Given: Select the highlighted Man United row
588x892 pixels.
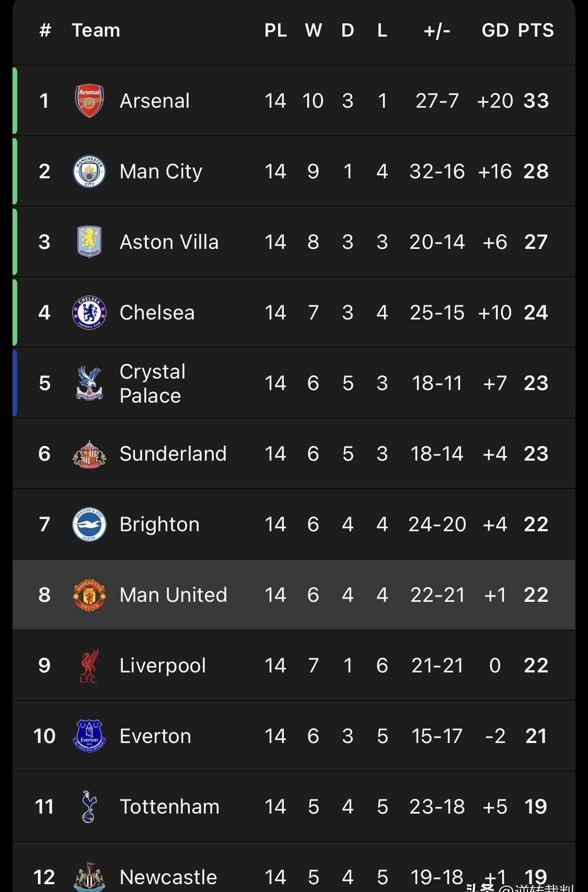Looking at the screenshot, I should pyautogui.click(x=294, y=594).
